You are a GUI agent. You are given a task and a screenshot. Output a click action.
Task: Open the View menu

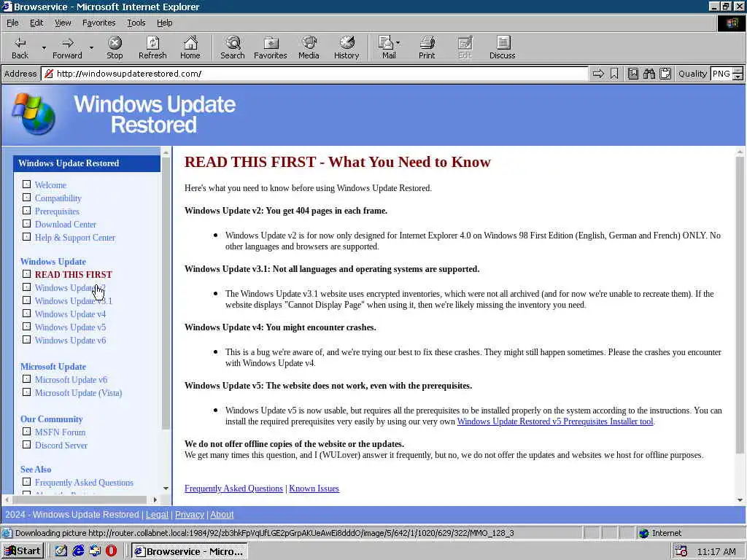[63, 23]
